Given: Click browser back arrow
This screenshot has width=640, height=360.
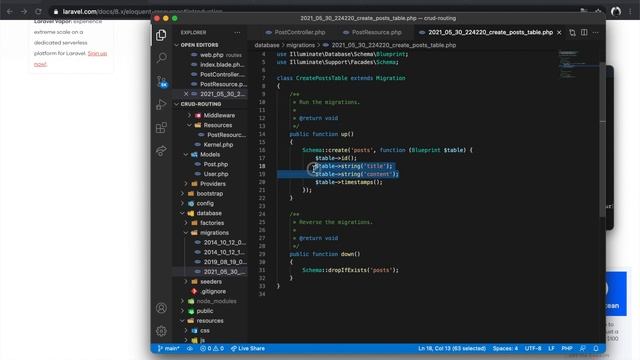Looking at the screenshot, I should tap(9, 11).
